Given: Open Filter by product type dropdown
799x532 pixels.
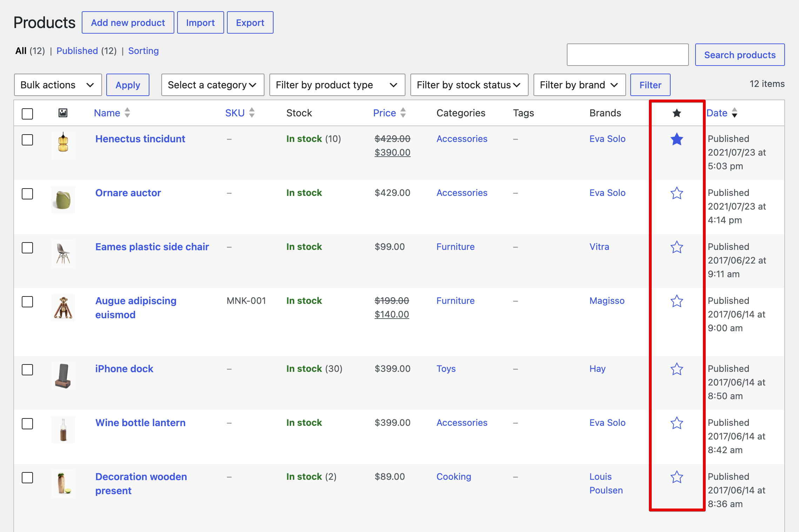Looking at the screenshot, I should pyautogui.click(x=337, y=85).
